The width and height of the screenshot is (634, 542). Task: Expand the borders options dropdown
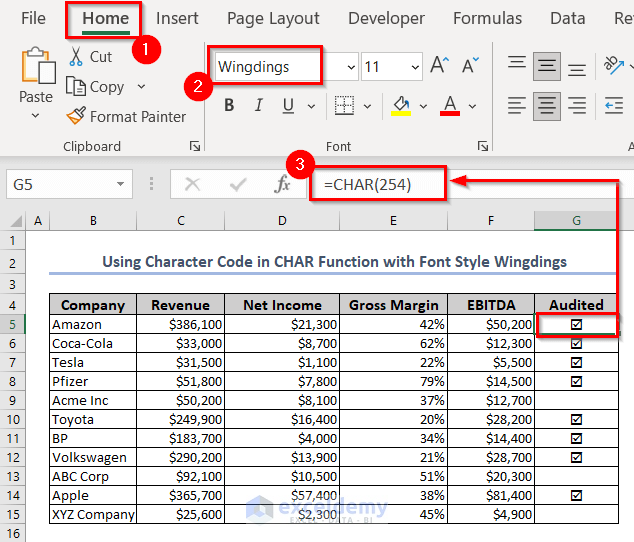click(x=367, y=106)
